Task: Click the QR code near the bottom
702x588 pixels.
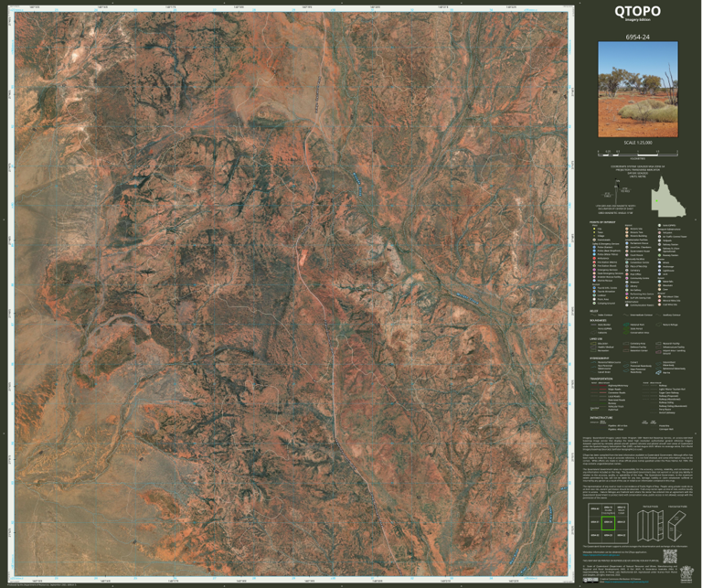Action: 670,556
